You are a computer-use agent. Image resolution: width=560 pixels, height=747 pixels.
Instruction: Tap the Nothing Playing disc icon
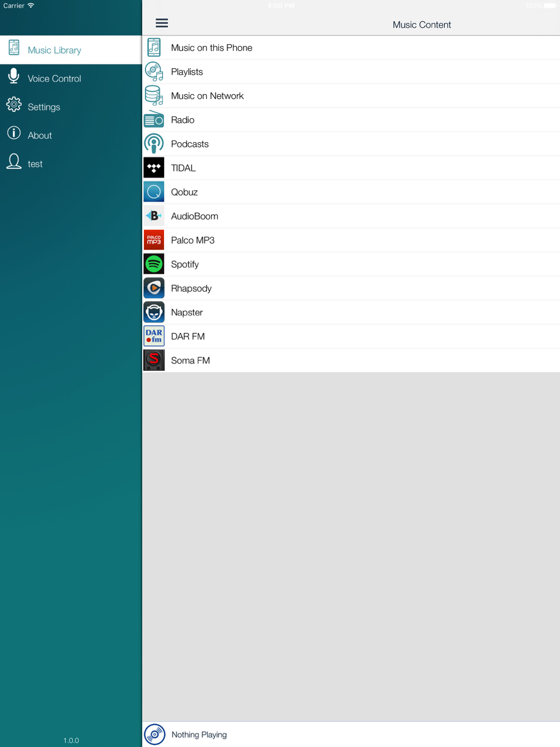pos(155,735)
